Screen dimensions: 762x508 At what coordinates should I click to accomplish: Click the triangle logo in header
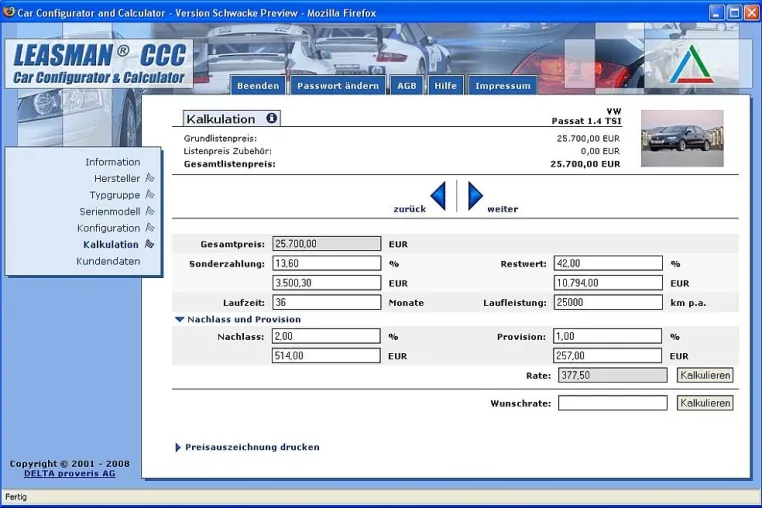point(692,64)
